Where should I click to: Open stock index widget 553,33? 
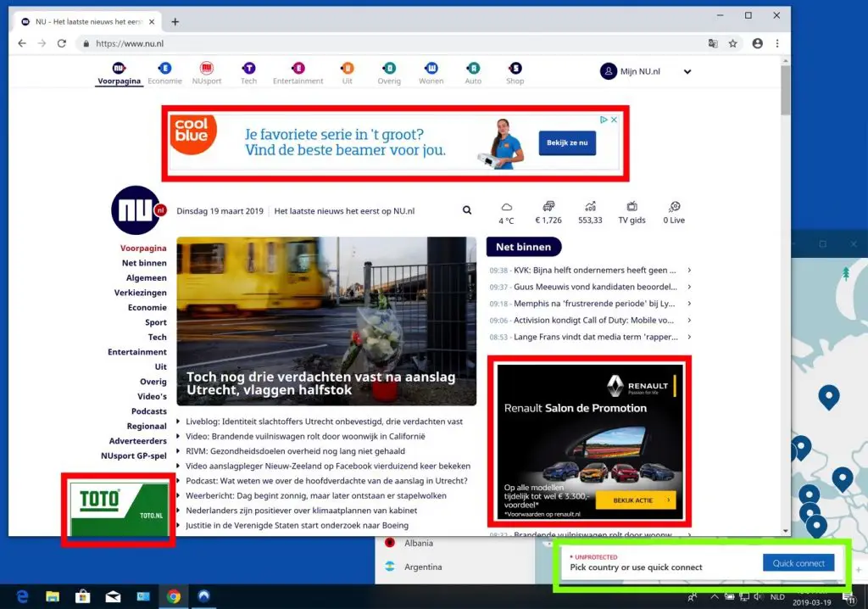tap(590, 214)
